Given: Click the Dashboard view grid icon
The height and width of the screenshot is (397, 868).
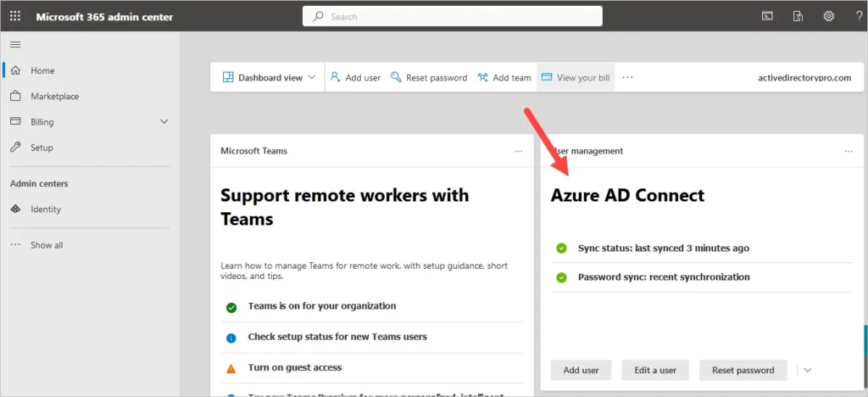Looking at the screenshot, I should click(228, 77).
